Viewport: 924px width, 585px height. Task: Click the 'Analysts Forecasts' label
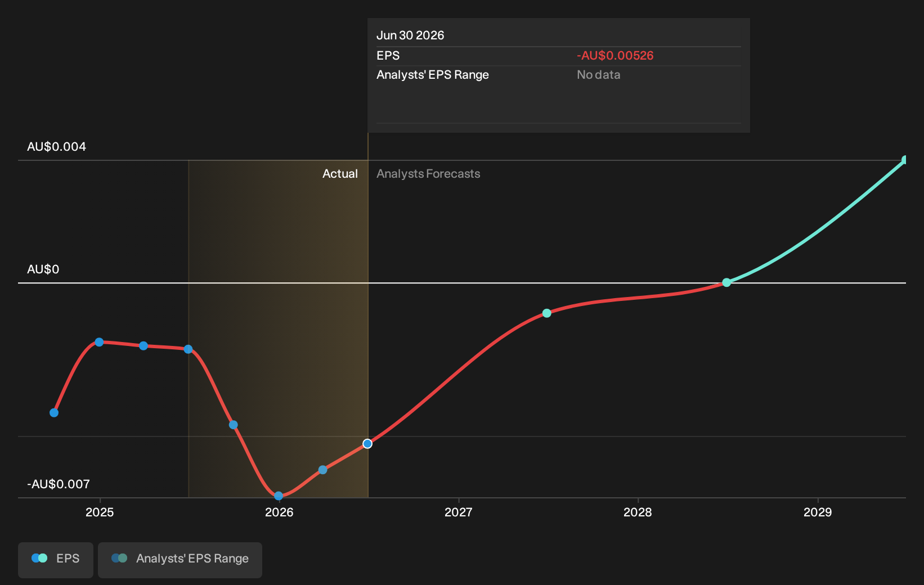tap(428, 174)
